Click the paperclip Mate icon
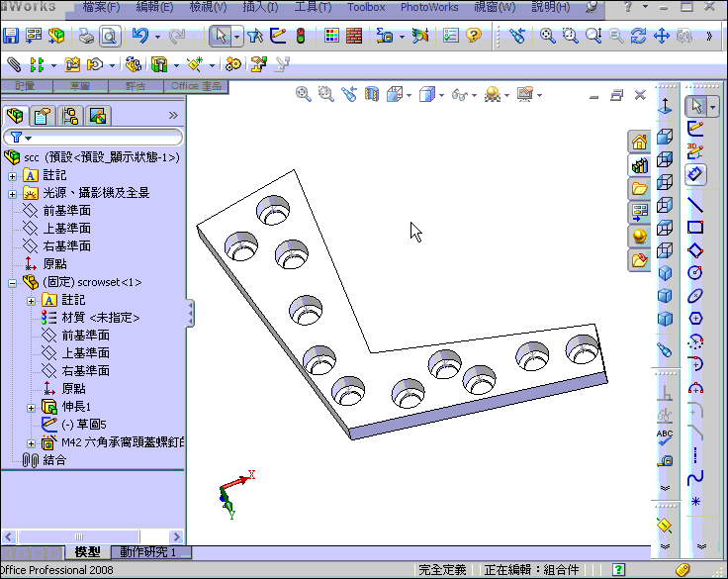Viewport: 728px width, 579px height. [14, 64]
